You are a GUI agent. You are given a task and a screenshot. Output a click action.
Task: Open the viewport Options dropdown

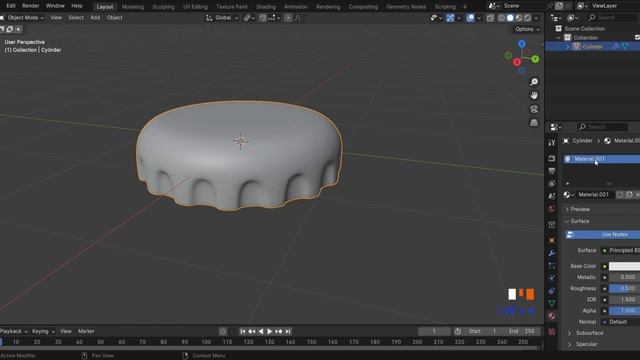pos(527,29)
